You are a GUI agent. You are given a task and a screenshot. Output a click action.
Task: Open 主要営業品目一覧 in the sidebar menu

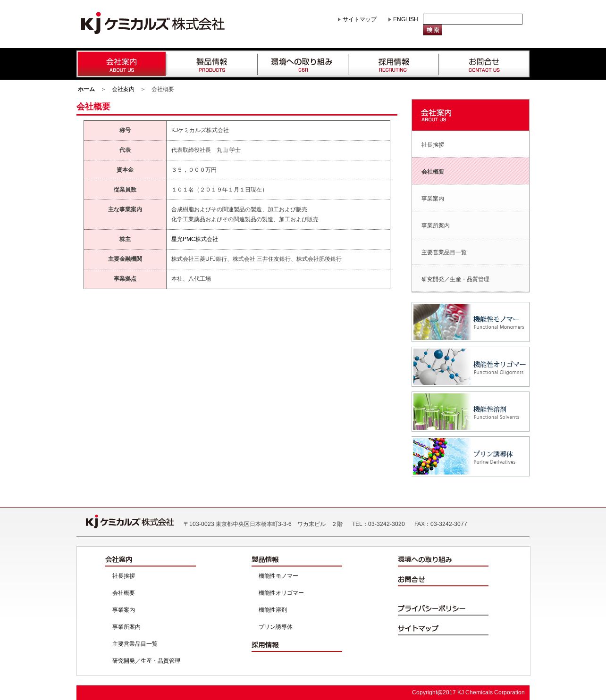click(471, 252)
